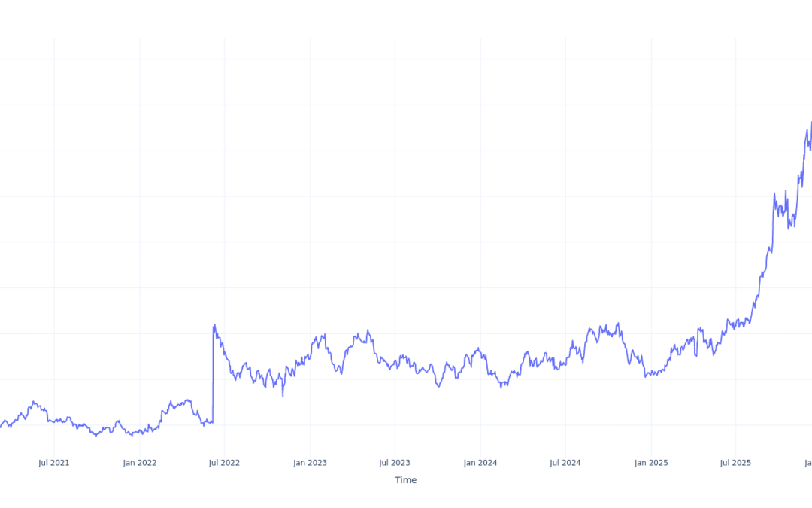Click the vertical gridline above Jan 2024

(480, 226)
